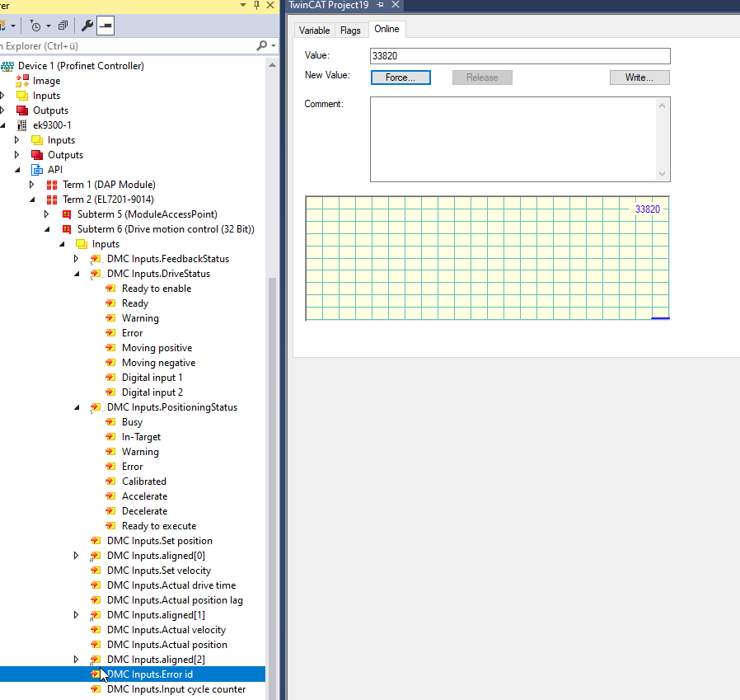Collapse DMC Inputs.PositioningStatus
The width and height of the screenshot is (740, 700).
(77, 407)
